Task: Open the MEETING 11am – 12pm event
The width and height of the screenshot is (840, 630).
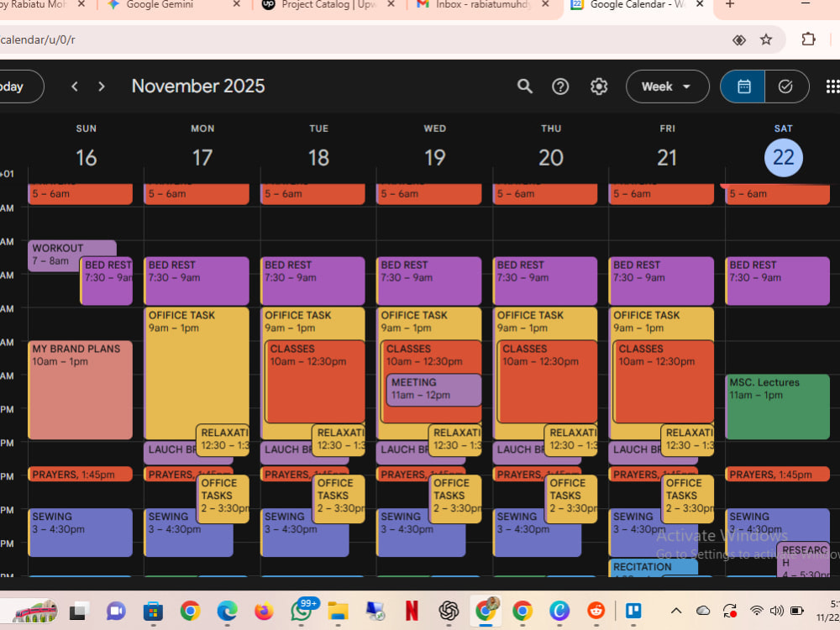Action: coord(434,390)
